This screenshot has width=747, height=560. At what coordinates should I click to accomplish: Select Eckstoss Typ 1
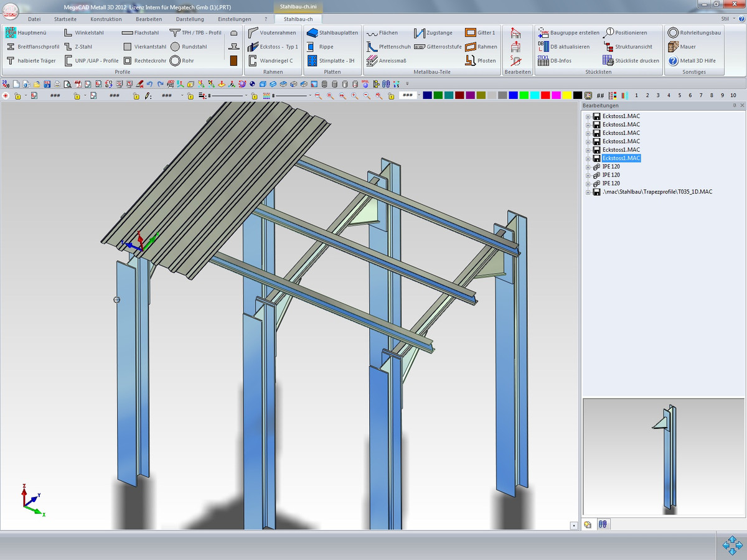(x=273, y=47)
